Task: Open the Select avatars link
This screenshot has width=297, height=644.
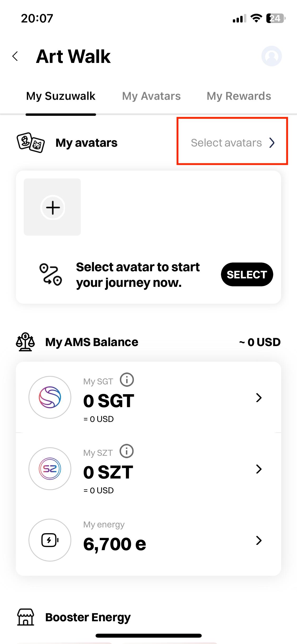Action: click(232, 143)
